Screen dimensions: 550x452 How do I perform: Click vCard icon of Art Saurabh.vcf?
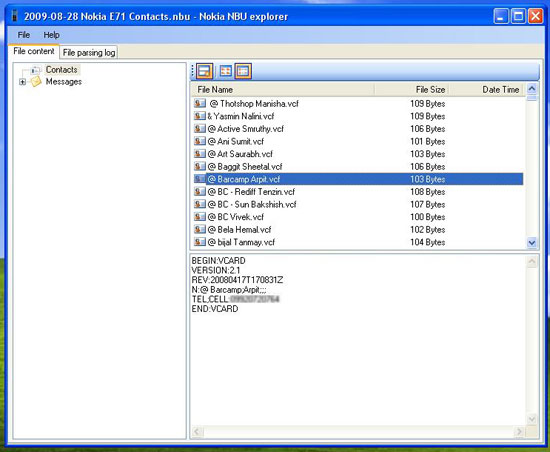[200, 154]
